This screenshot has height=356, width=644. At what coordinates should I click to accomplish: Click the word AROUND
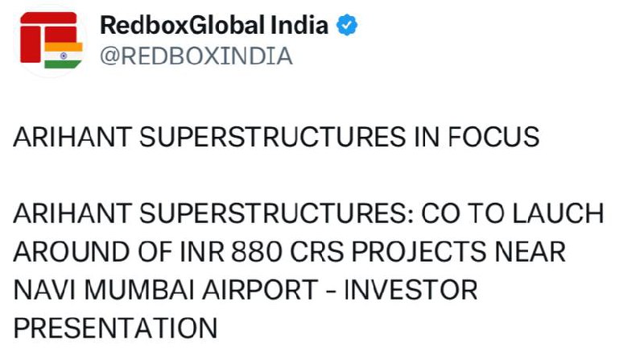(72, 252)
